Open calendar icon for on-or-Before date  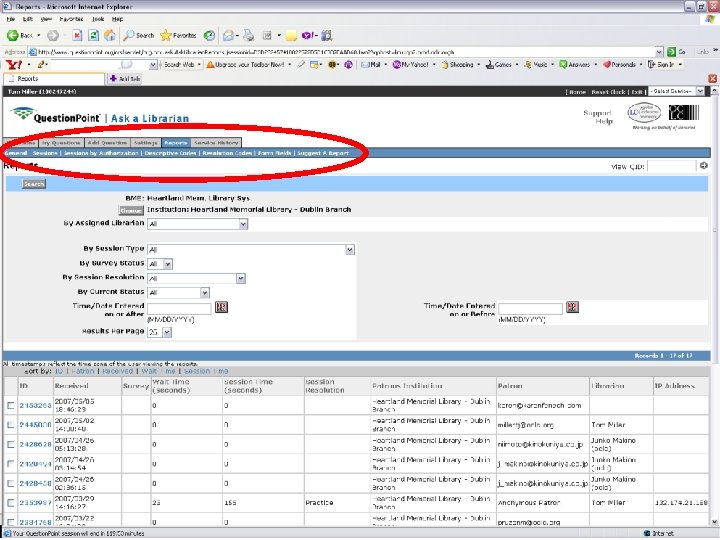pyautogui.click(x=572, y=307)
